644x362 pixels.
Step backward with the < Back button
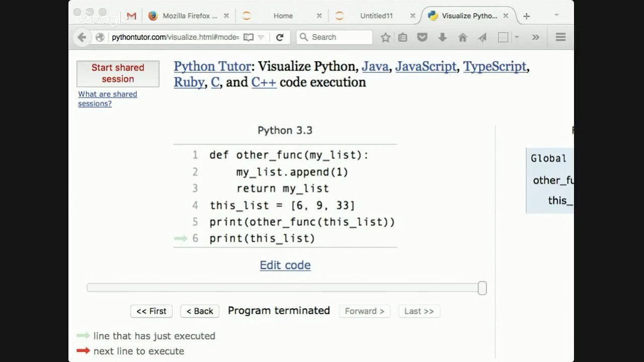[200, 311]
